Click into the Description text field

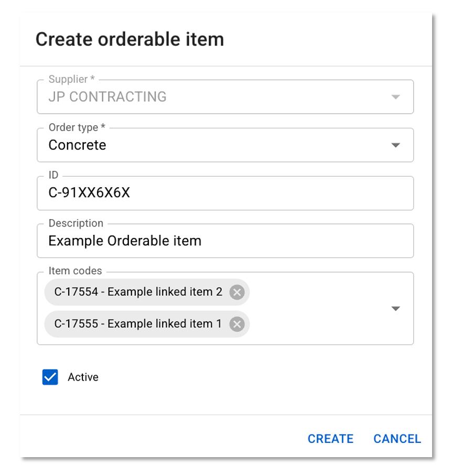point(225,241)
